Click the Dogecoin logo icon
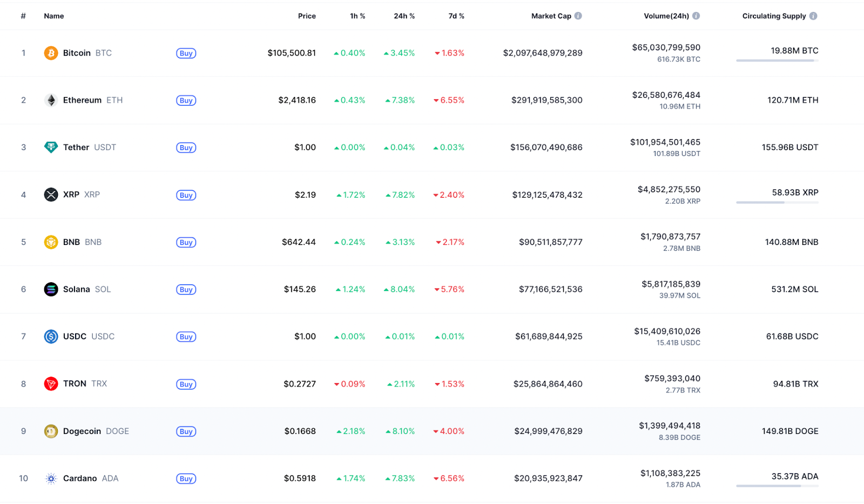This screenshot has width=864, height=504. click(51, 431)
